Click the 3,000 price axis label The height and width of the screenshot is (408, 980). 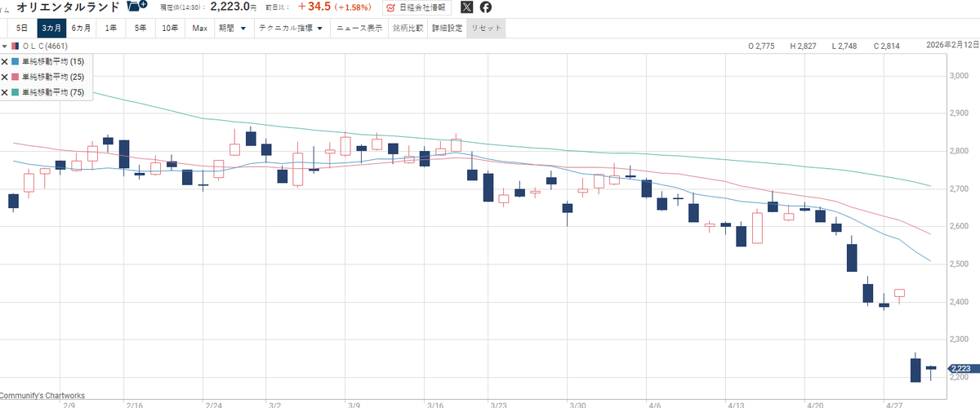click(957, 76)
